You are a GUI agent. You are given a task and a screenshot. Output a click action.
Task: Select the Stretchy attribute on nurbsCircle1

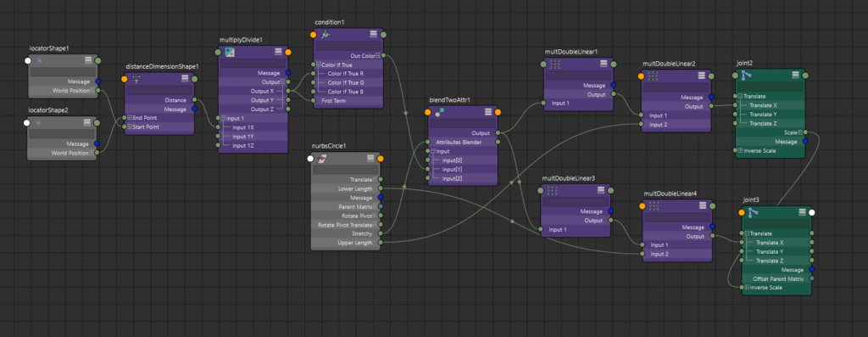[346, 233]
